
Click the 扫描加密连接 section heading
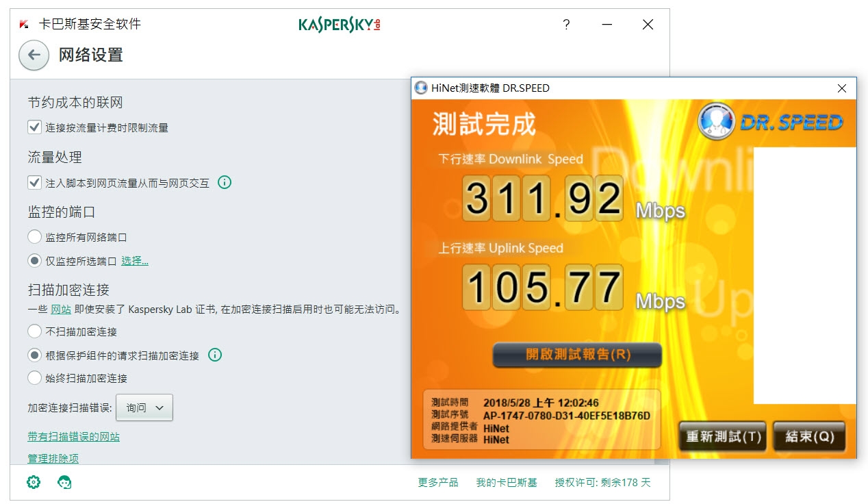[x=68, y=290]
